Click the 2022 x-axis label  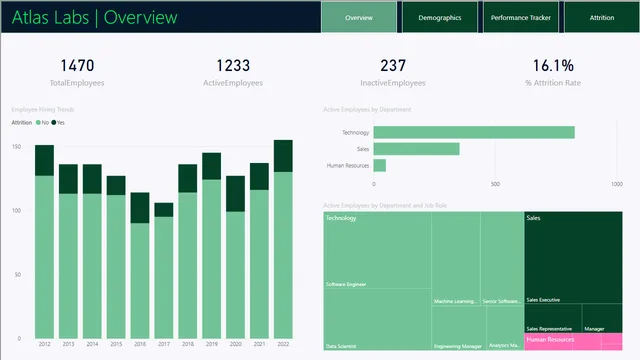[x=283, y=344]
